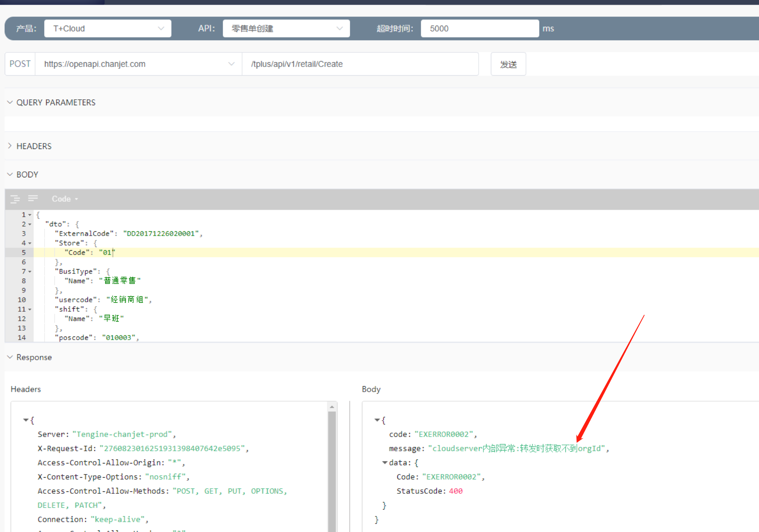The image size is (759, 532).
Task: Open the 产品 T+Cloud dropdown
Action: [108, 28]
